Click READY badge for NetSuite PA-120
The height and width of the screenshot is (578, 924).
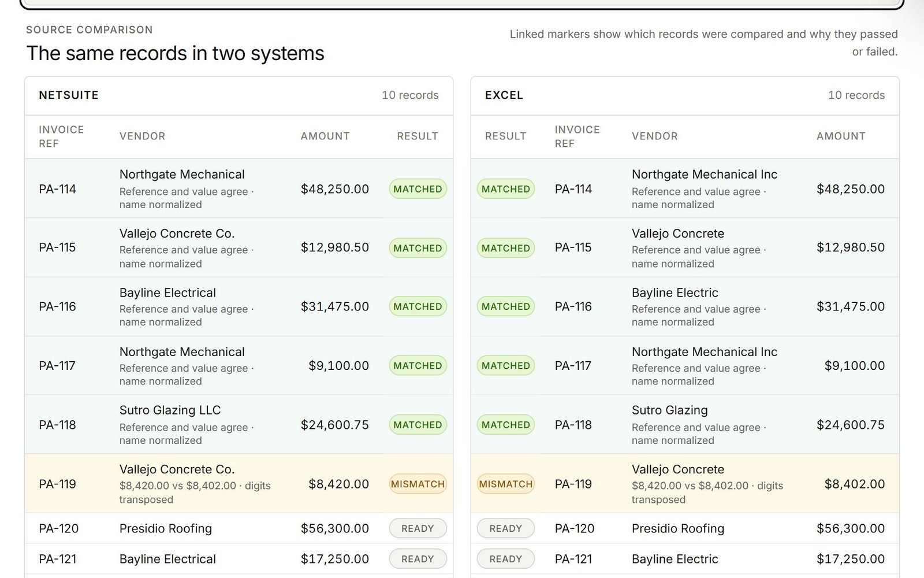pyautogui.click(x=418, y=528)
